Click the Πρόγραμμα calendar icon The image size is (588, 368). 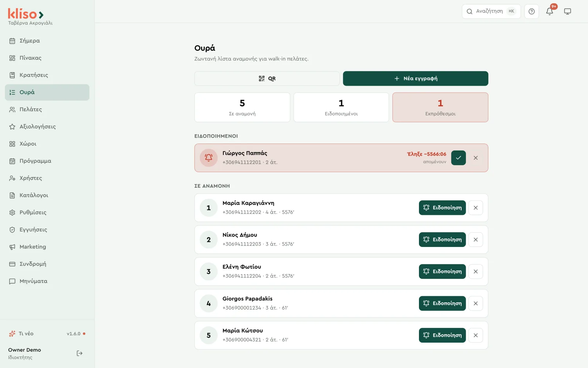coord(12,161)
